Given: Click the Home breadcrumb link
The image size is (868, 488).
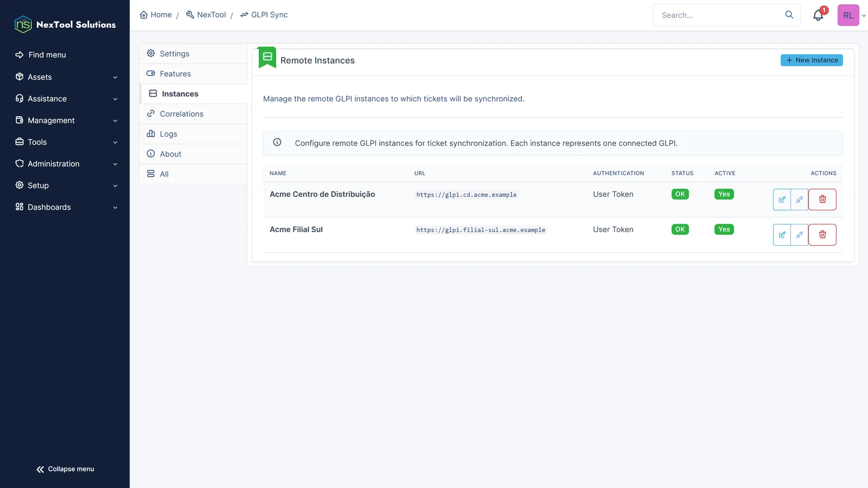Looking at the screenshot, I should coord(156,15).
